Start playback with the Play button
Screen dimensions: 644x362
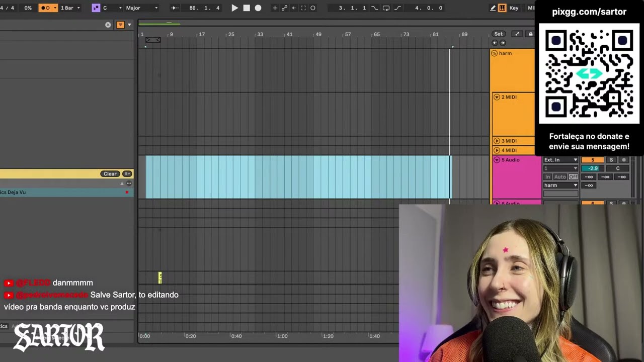234,8
